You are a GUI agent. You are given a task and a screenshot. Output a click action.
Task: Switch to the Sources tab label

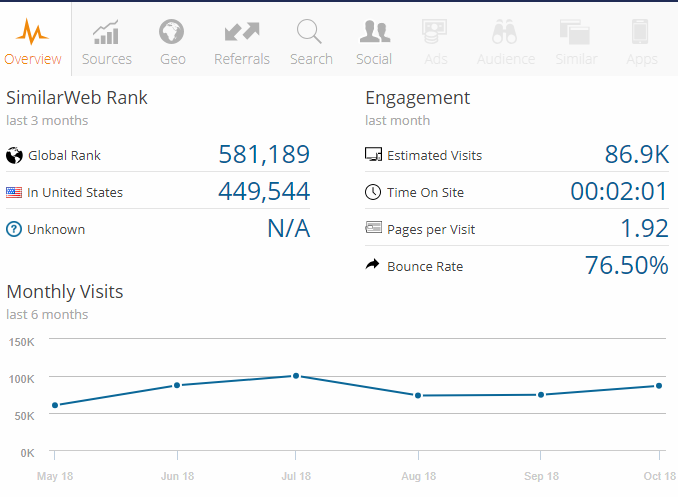[107, 59]
